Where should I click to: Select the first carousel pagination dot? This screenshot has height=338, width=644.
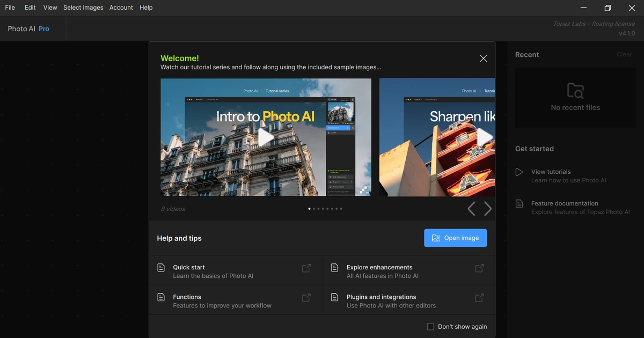310,209
